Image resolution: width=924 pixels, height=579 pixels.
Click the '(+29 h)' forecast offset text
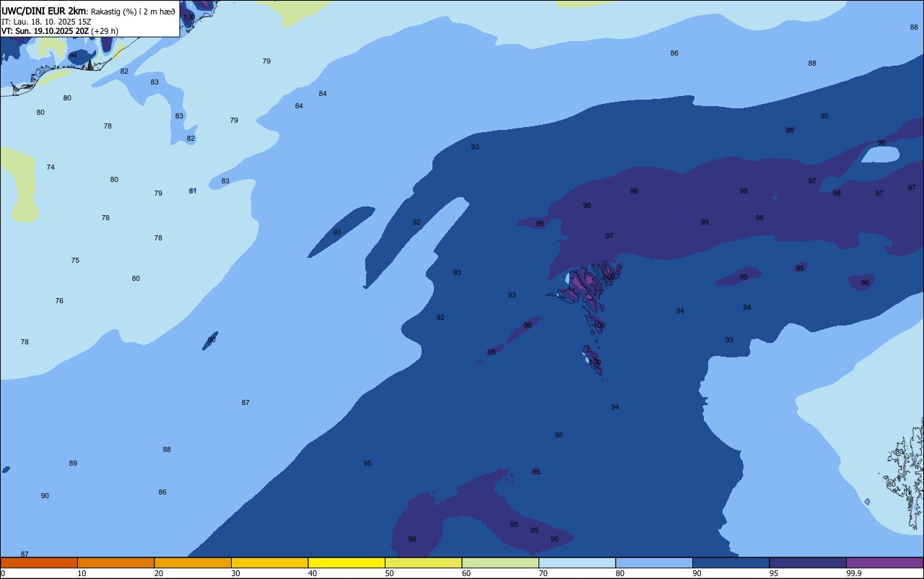click(x=105, y=31)
